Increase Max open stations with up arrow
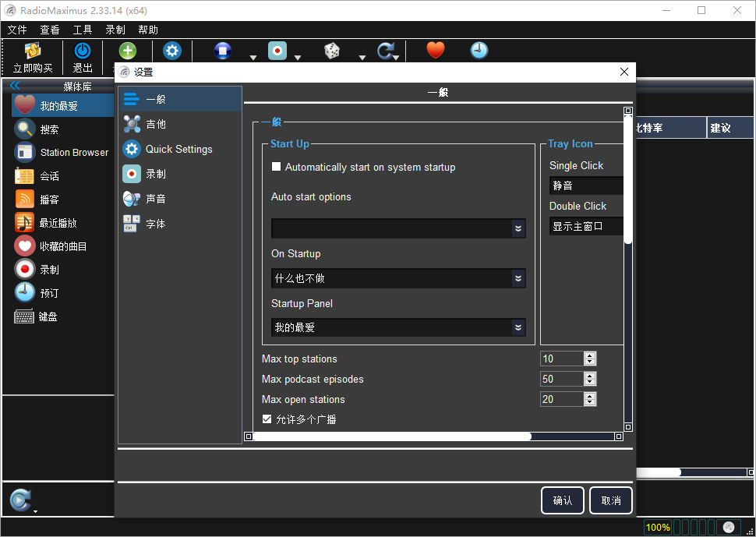 pyautogui.click(x=590, y=396)
